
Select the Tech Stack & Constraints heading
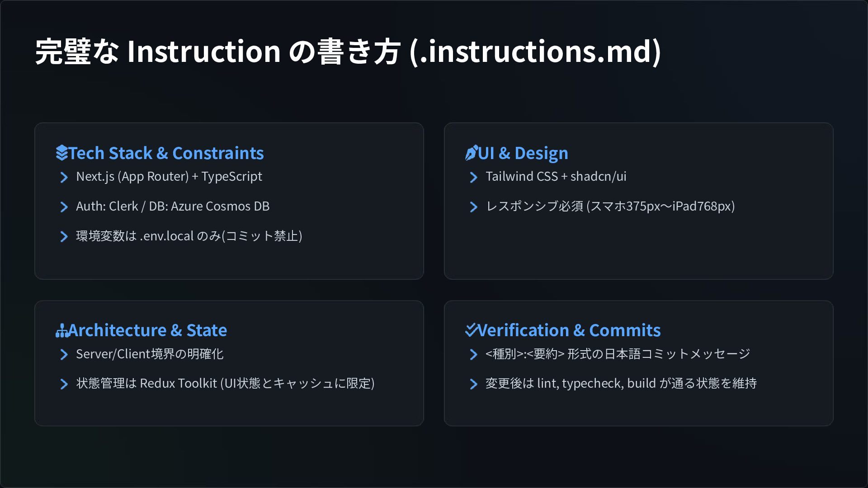(166, 153)
